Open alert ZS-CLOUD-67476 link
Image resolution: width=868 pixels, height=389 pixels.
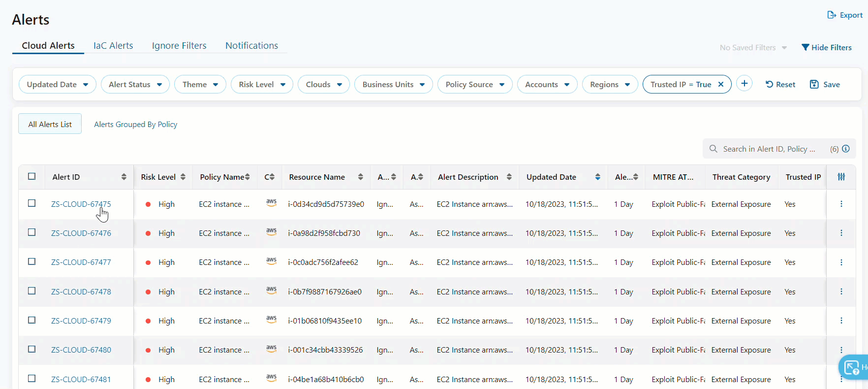[x=81, y=233]
